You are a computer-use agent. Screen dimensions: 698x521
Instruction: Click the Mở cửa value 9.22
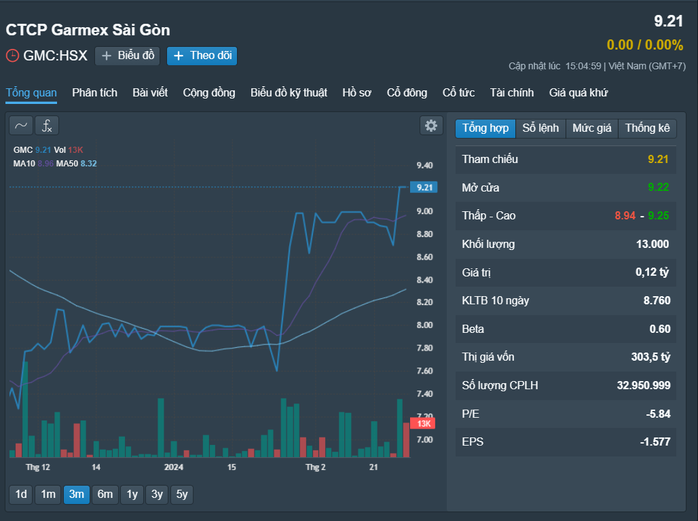coord(658,187)
